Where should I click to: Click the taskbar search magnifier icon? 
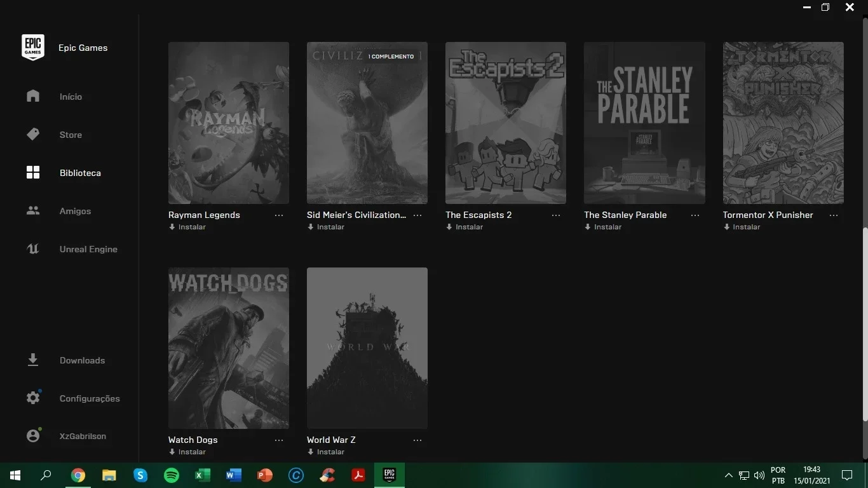point(46,475)
